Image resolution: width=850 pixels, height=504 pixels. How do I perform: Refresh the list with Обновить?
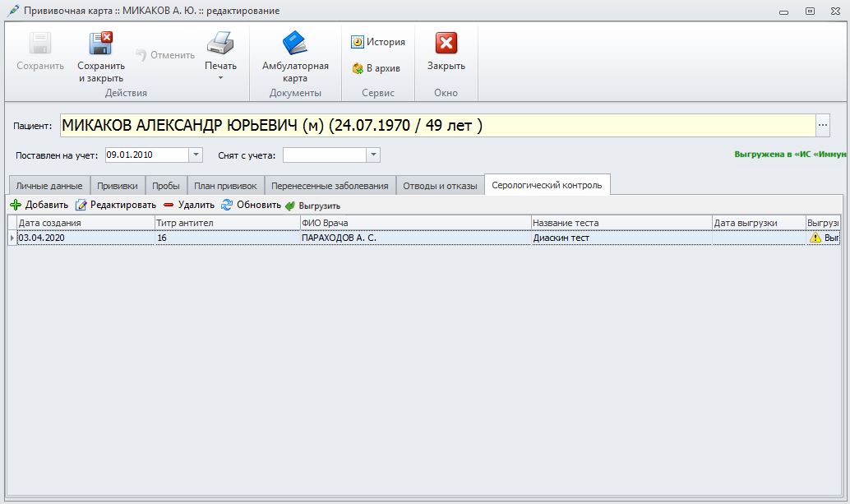pos(251,205)
